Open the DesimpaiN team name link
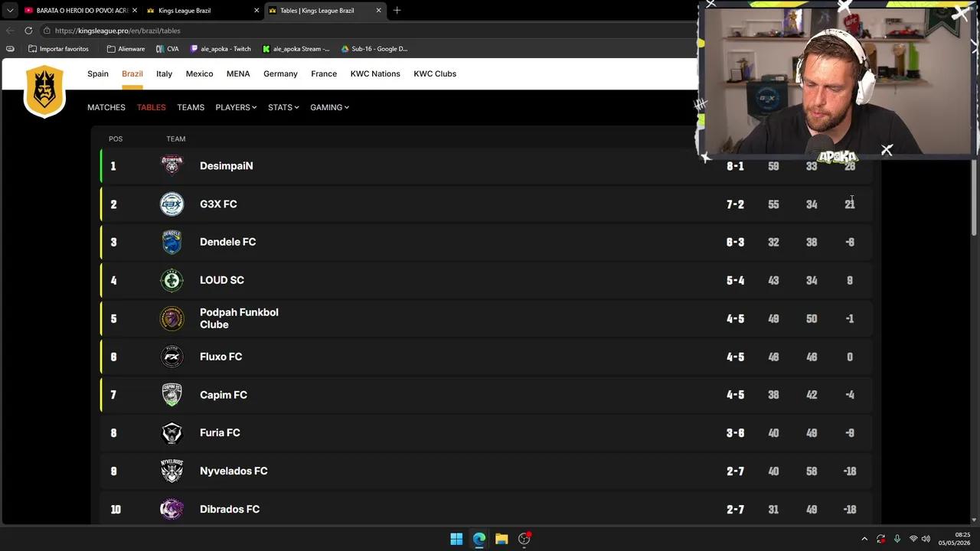The width and height of the screenshot is (980, 551). [x=227, y=166]
